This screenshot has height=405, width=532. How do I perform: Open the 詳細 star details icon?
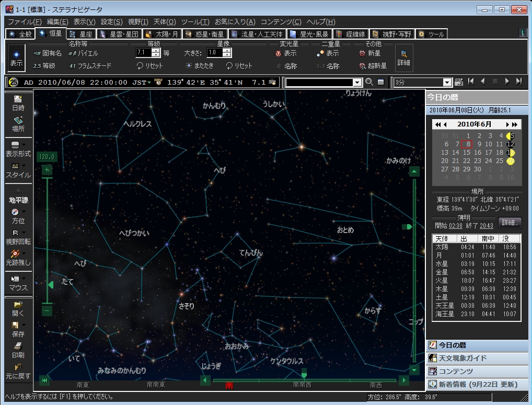(x=403, y=57)
